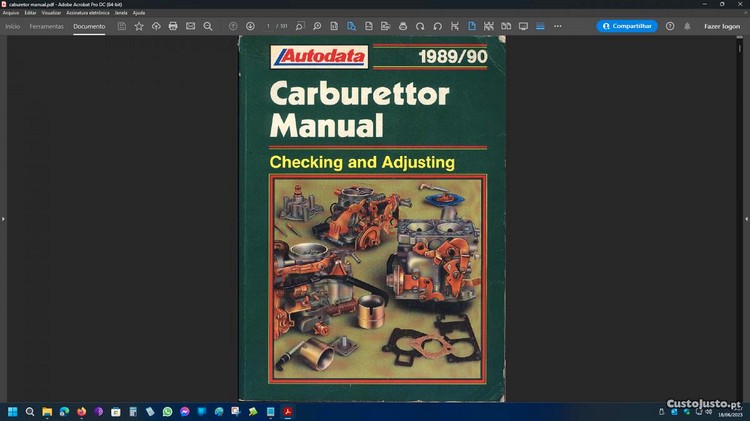Click the star bookmark icon in toolbar

click(139, 26)
